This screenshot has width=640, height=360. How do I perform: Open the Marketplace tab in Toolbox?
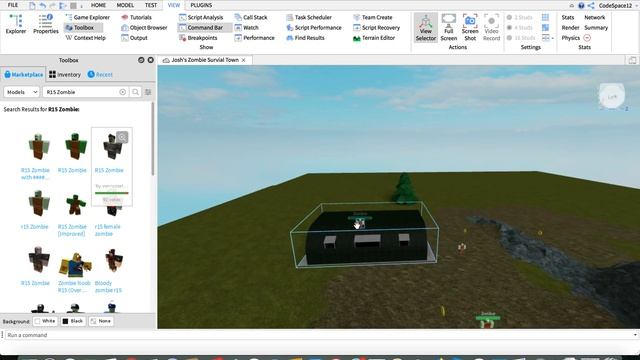point(23,75)
